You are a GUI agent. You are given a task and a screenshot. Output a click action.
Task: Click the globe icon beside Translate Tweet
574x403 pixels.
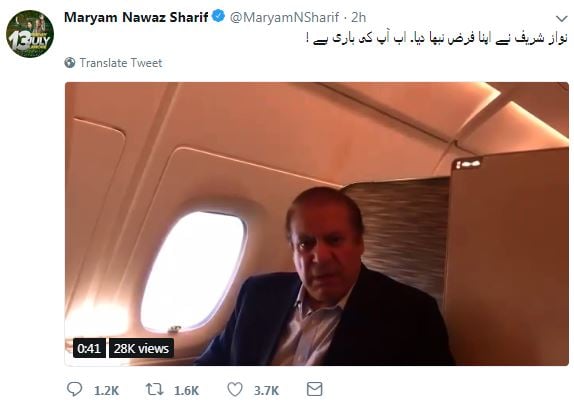tap(70, 63)
